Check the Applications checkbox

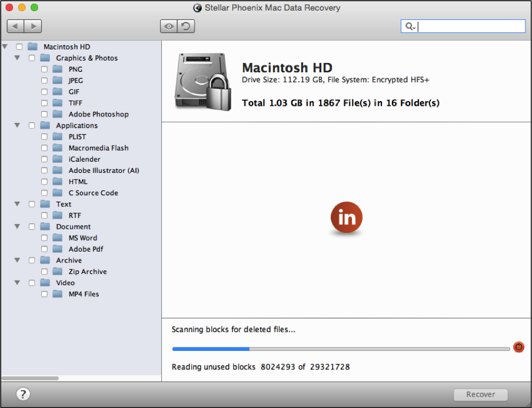32,125
